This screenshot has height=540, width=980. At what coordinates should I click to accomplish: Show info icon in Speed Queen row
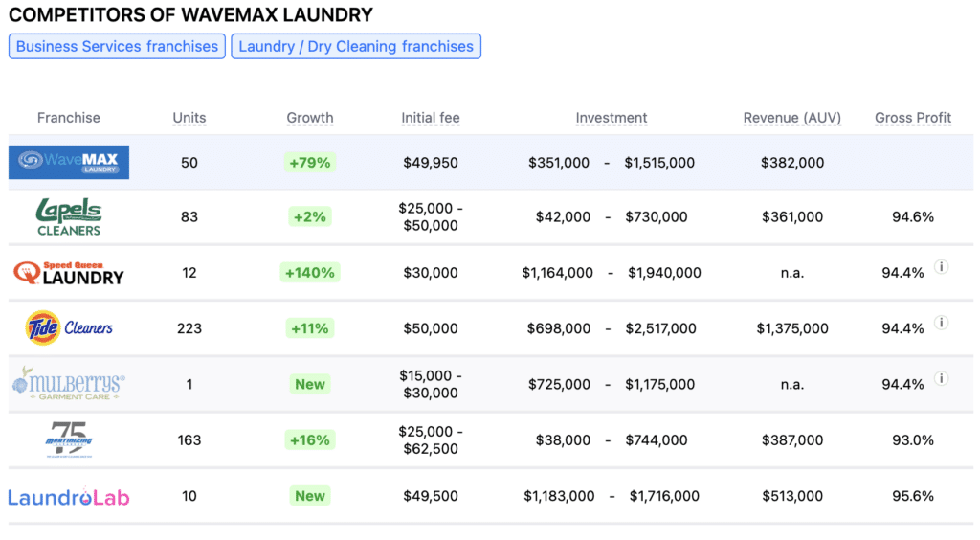click(x=942, y=267)
